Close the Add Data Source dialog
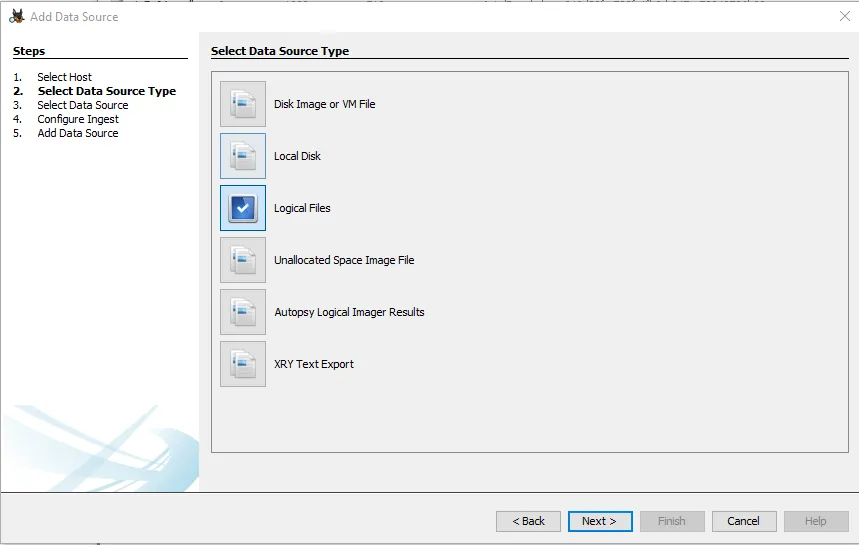 pos(845,16)
